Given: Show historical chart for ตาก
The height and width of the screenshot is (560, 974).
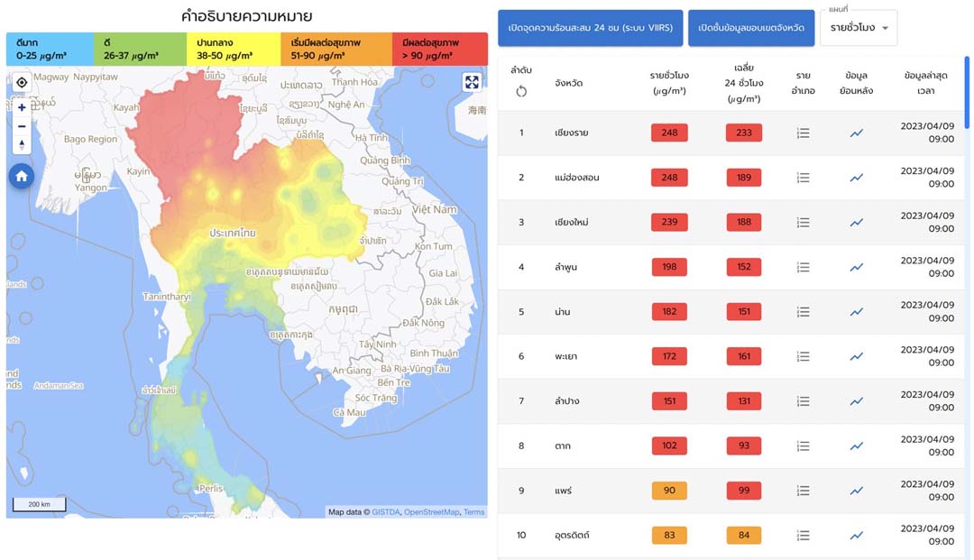Looking at the screenshot, I should tap(856, 446).
